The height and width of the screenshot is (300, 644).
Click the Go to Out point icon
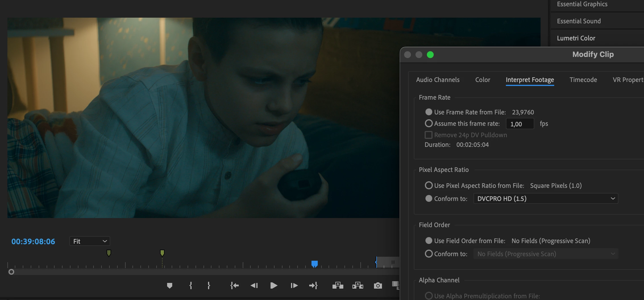click(x=313, y=285)
